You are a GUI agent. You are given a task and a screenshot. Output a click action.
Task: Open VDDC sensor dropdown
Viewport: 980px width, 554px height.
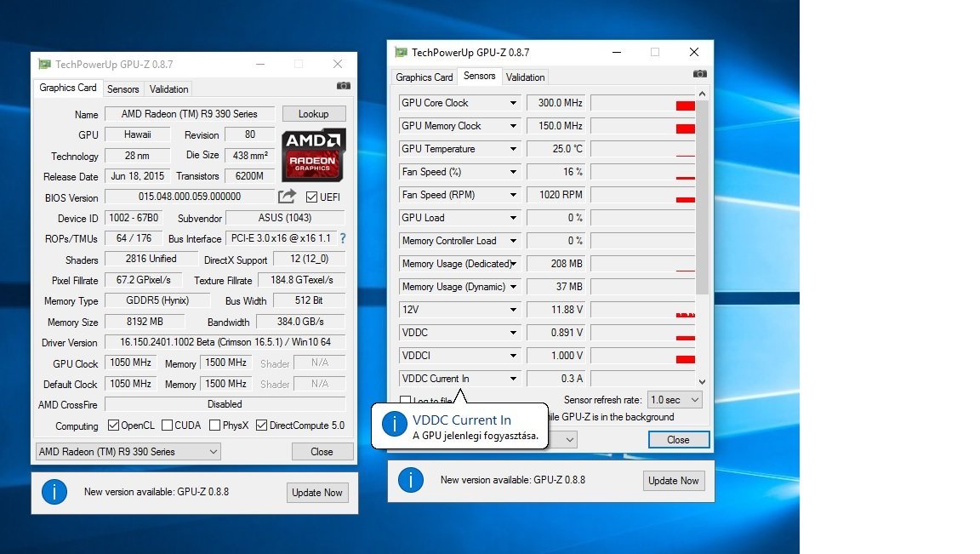pos(513,333)
